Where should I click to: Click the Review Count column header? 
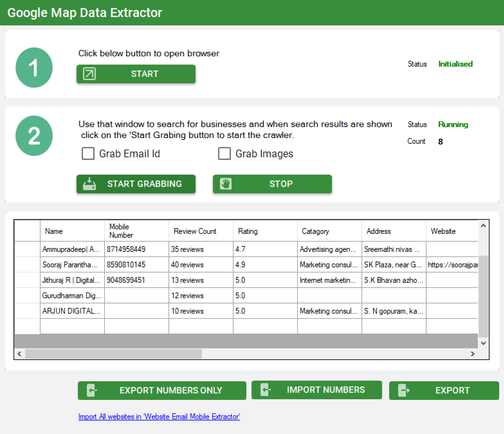click(x=201, y=231)
